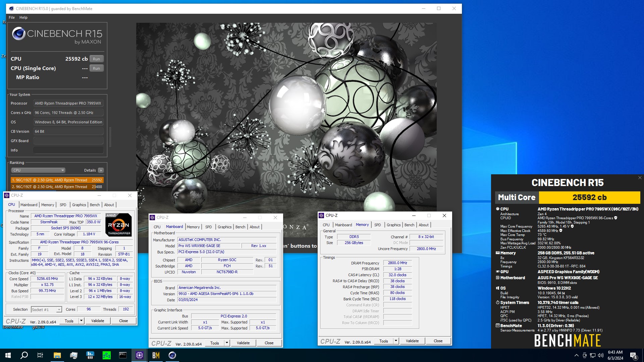Switch to CPU-Z via its purple taskbar icon

pos(139,355)
